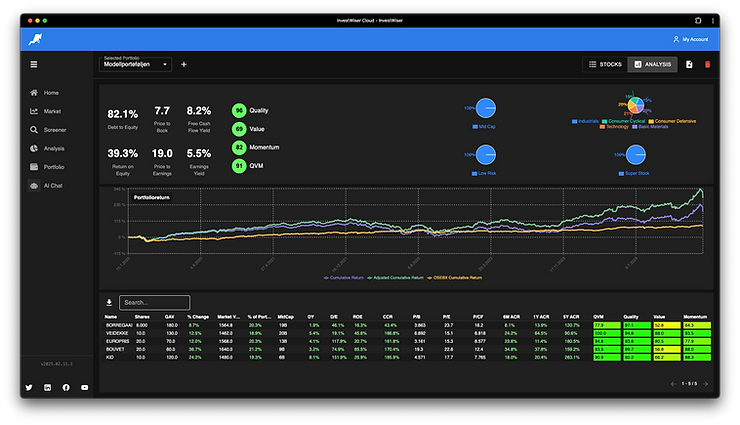Go to next table page arrow
Screen dimensions: 740x425
(x=706, y=384)
